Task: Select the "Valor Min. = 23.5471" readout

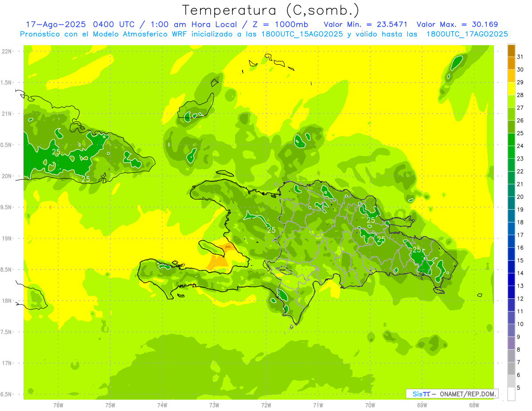Action: coord(366,24)
